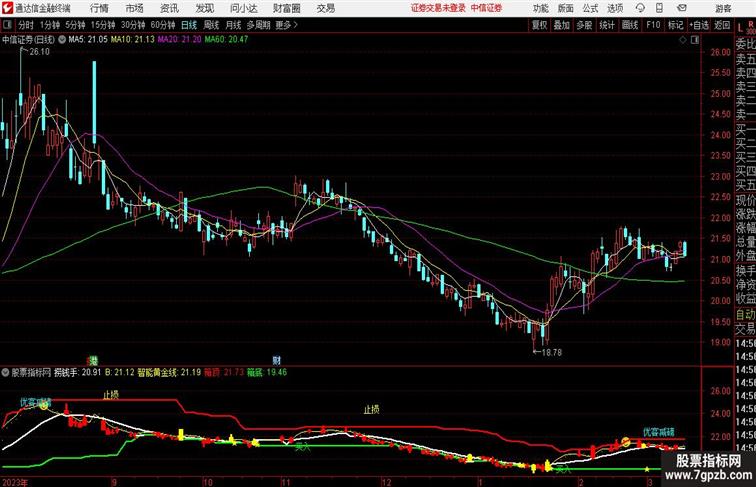
Task: Expand the 更多 period options
Action: click(286, 25)
